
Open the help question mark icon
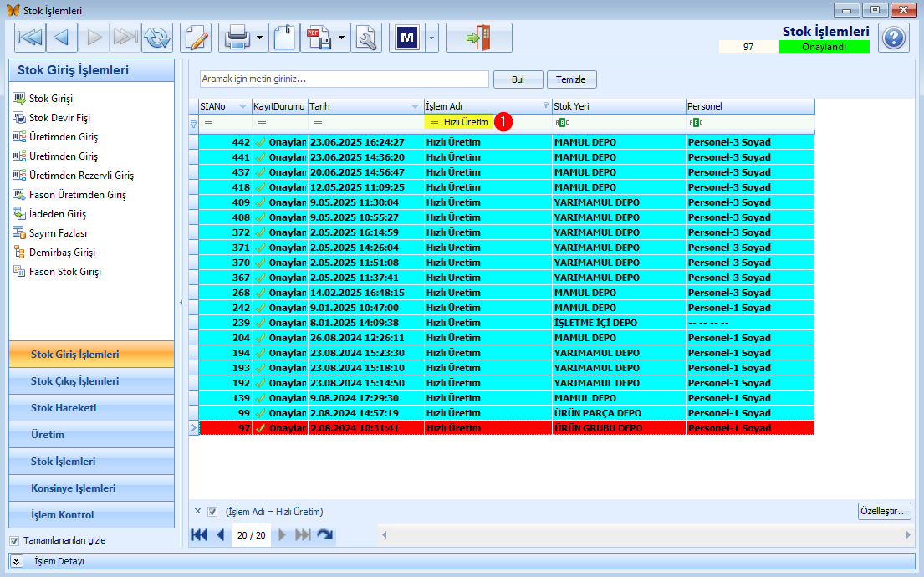point(893,38)
